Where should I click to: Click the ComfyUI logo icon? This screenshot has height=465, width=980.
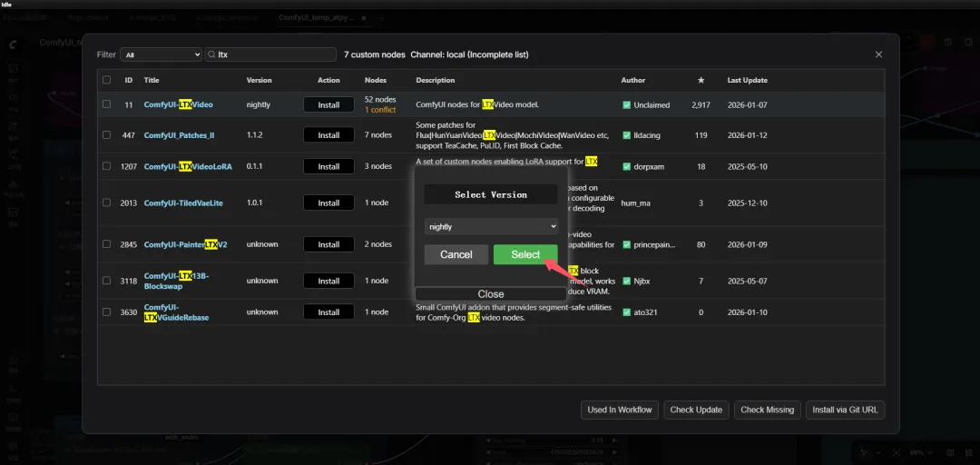pos(14,44)
